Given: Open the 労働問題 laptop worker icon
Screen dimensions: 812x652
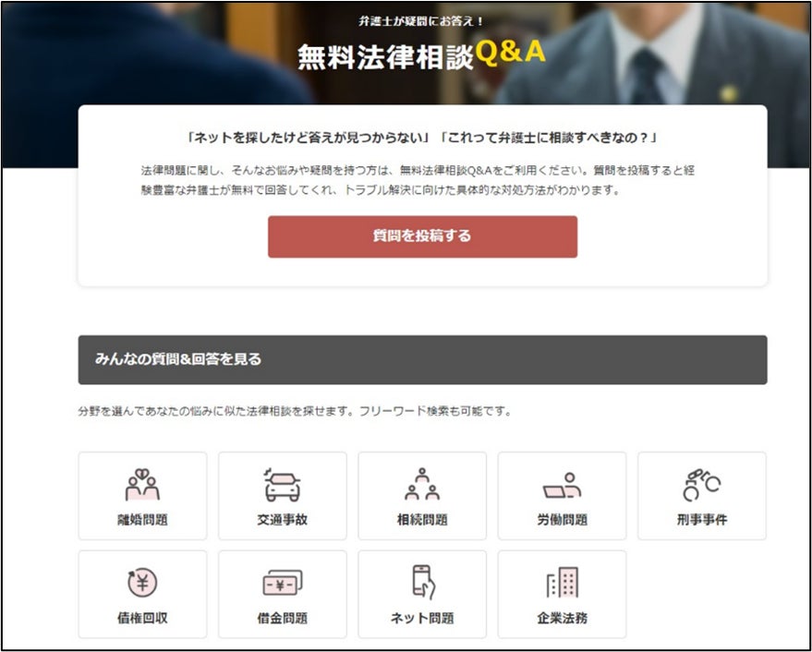Looking at the screenshot, I should click(562, 486).
